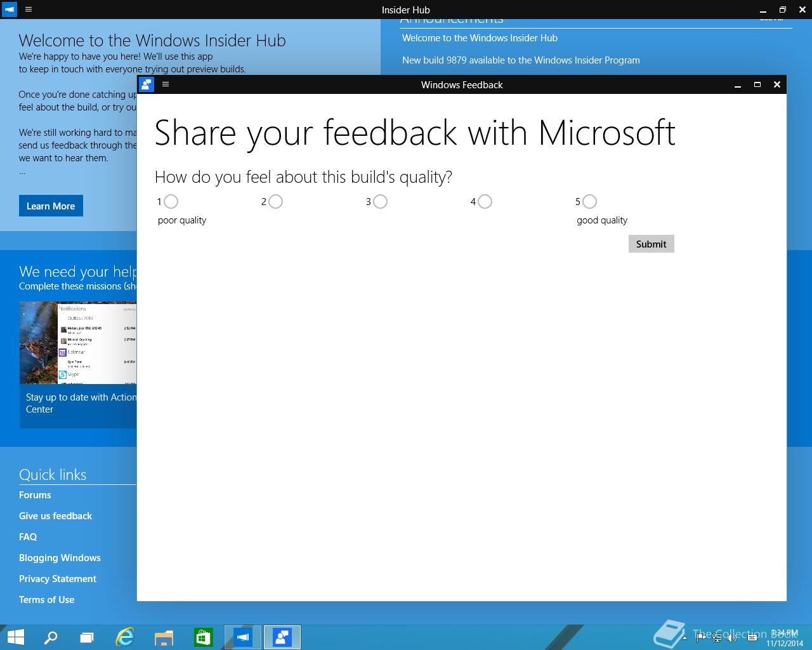Launch Internet Explorer from taskbar
812x650 pixels.
[x=125, y=637]
